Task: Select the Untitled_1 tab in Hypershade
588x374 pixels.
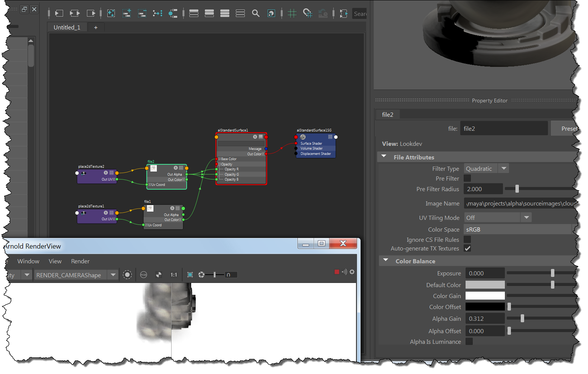Action: coord(67,27)
